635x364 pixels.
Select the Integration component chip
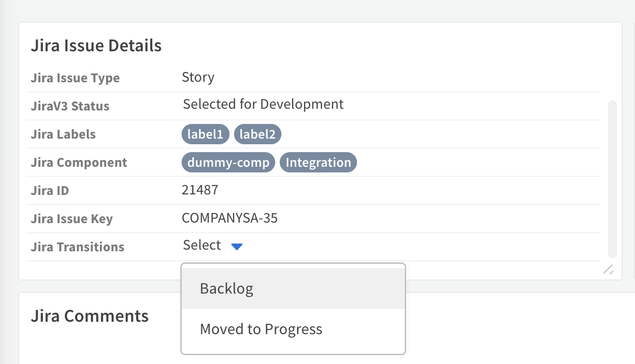point(318,162)
